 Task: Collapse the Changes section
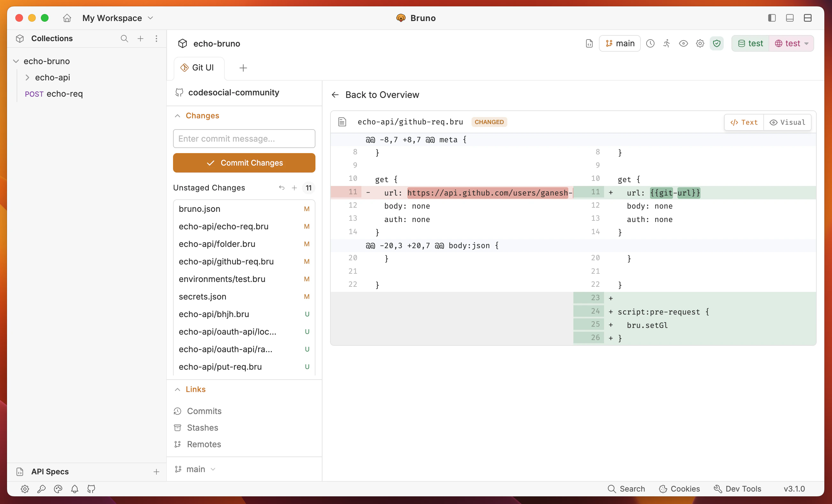coord(178,115)
